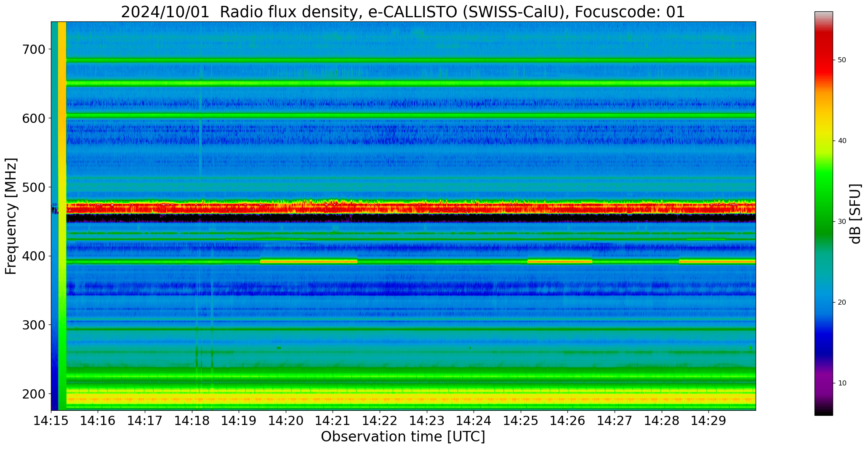
Task: Click the colorbar tick label 50
Action: click(842, 60)
